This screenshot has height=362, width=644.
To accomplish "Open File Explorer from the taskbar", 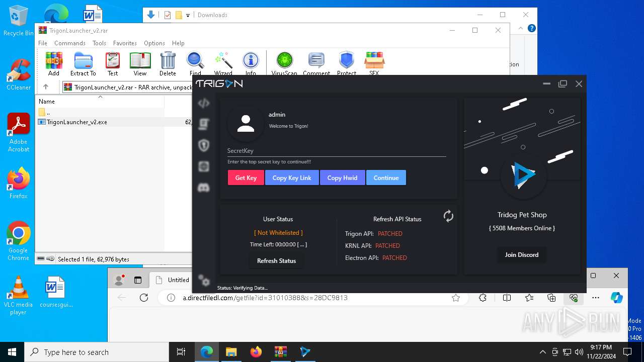I will coord(231,352).
